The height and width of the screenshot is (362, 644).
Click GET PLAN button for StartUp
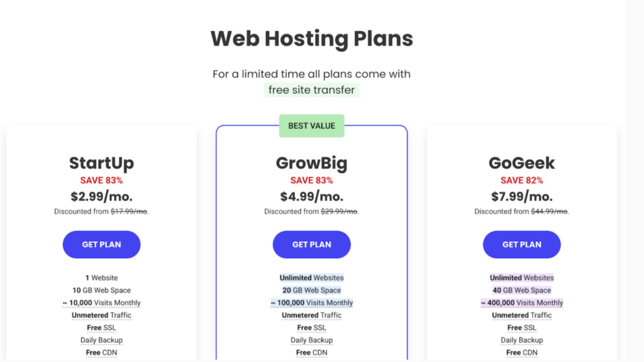(x=101, y=244)
